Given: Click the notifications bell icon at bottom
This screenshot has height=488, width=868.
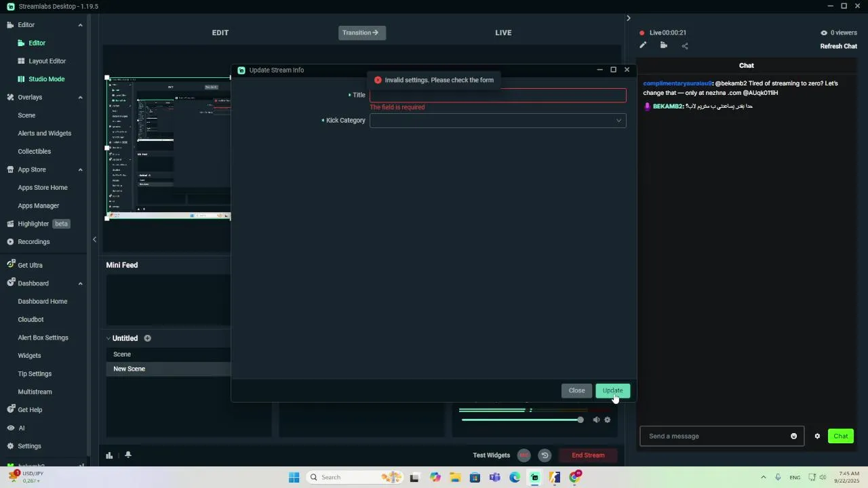Looking at the screenshot, I should [x=127, y=455].
